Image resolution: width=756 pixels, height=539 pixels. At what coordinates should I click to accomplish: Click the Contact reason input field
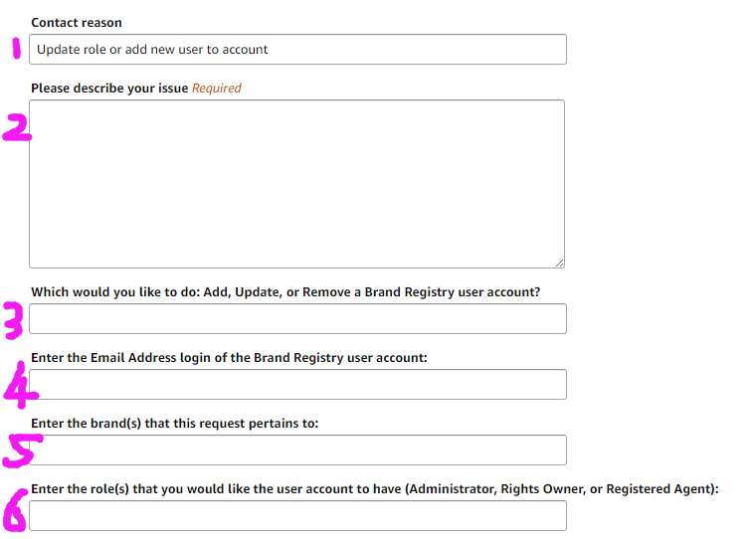[x=297, y=50]
